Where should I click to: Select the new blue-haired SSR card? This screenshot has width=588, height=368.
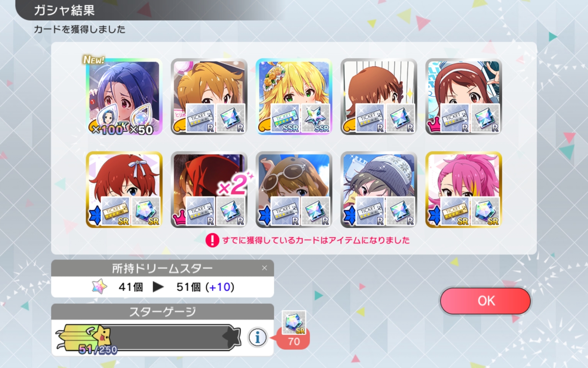(124, 97)
